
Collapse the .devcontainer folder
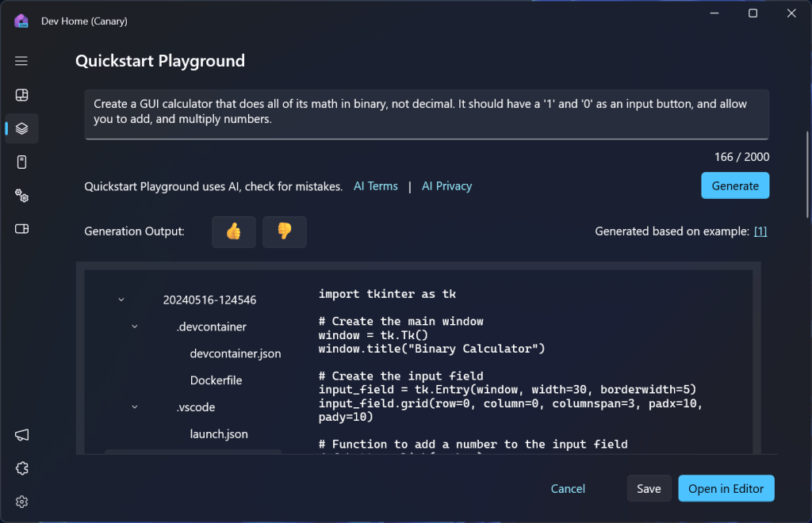click(x=134, y=326)
